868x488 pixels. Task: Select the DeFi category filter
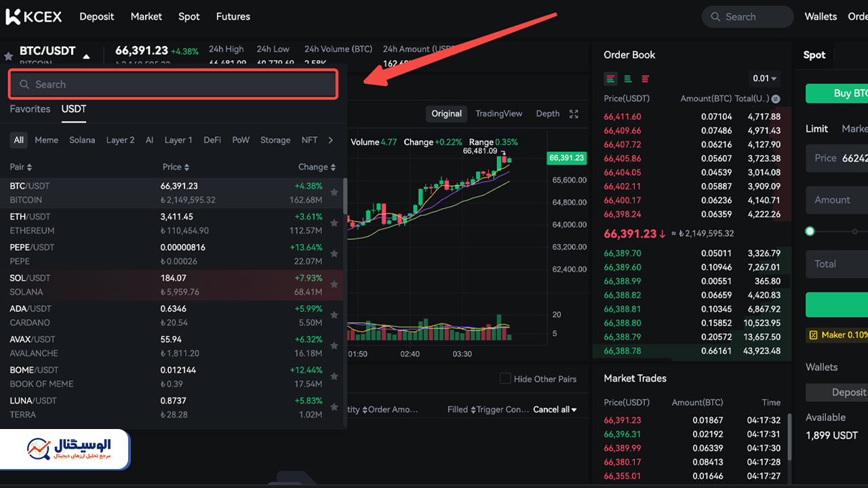[212, 140]
